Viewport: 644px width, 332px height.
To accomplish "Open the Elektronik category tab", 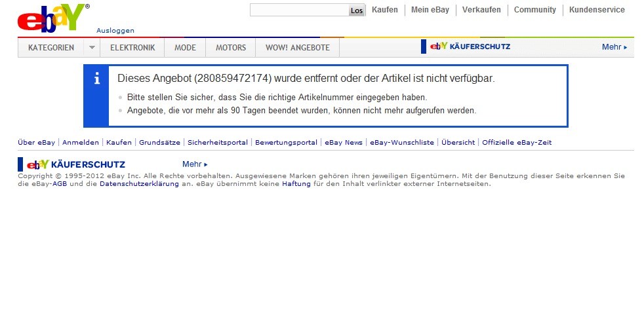I will (132, 48).
